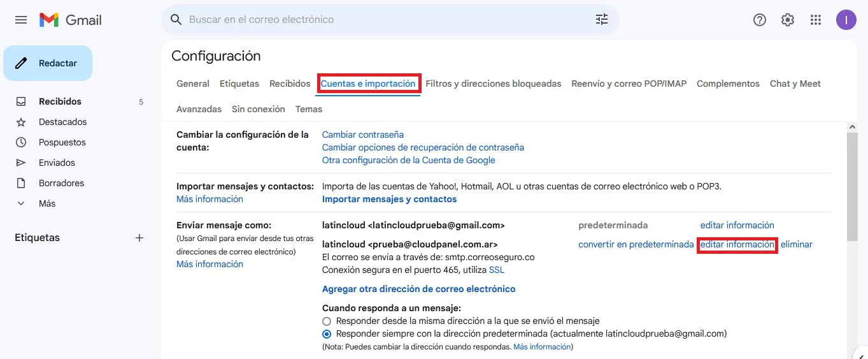Image resolution: width=868 pixels, height=359 pixels.
Task: Open the Reenvío y correo POP/IMAP tab
Action: pyautogui.click(x=629, y=84)
